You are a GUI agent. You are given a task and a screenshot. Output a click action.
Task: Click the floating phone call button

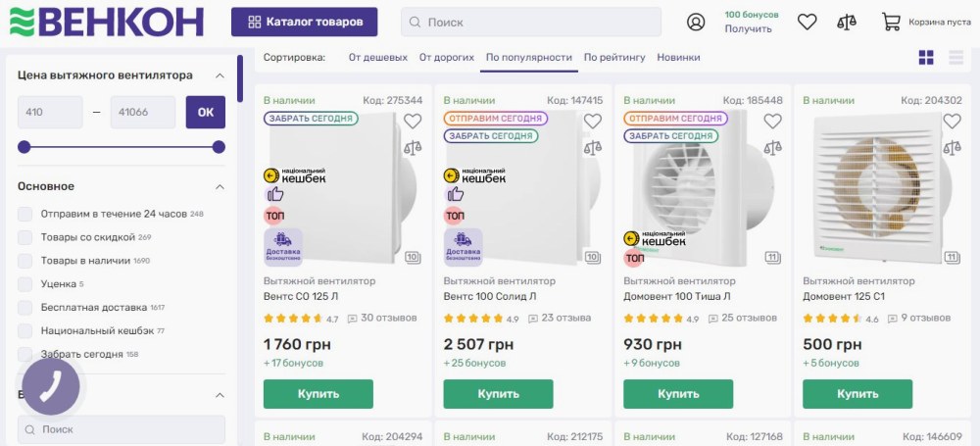[x=51, y=386]
